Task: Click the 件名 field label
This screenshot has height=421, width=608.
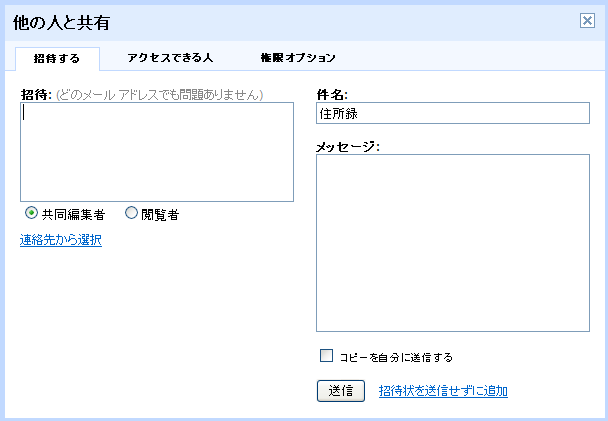Action: 331,95
